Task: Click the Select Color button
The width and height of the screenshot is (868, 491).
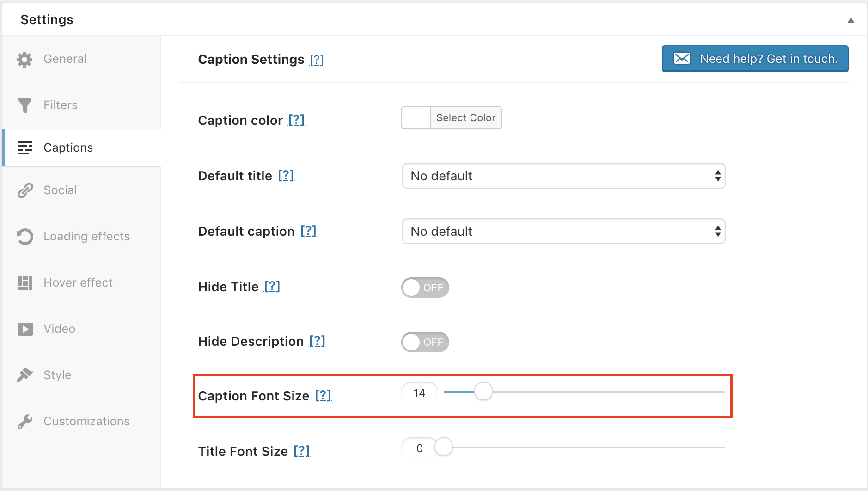Action: [x=465, y=118]
